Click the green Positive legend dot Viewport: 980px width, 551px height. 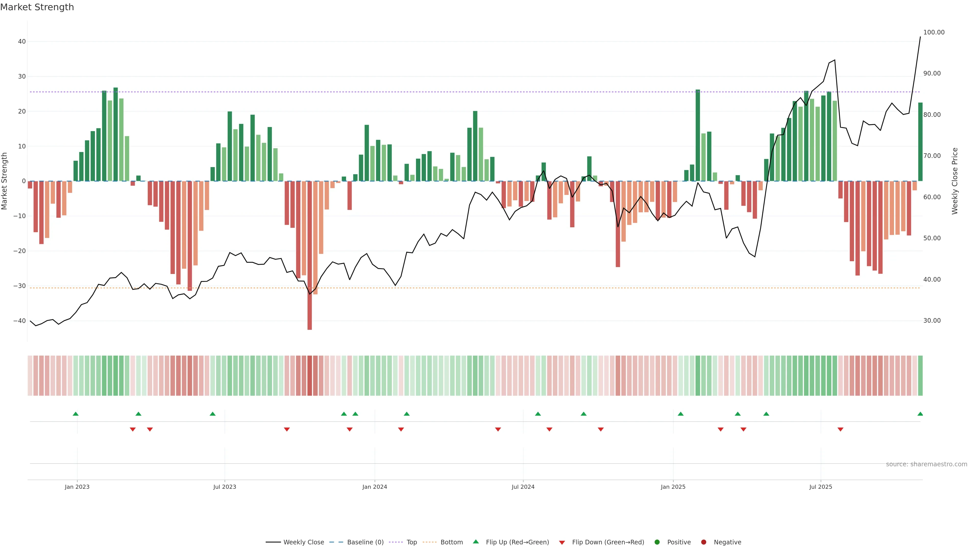click(657, 542)
